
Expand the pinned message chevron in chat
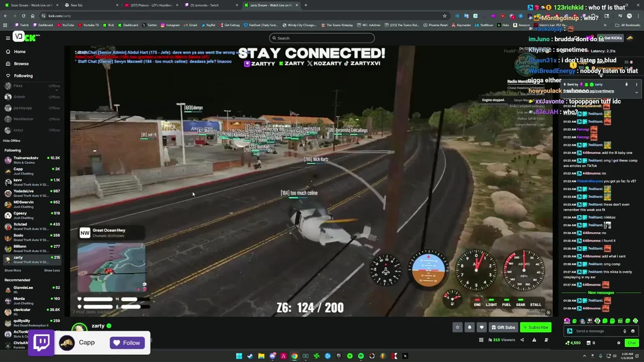[x=636, y=92]
